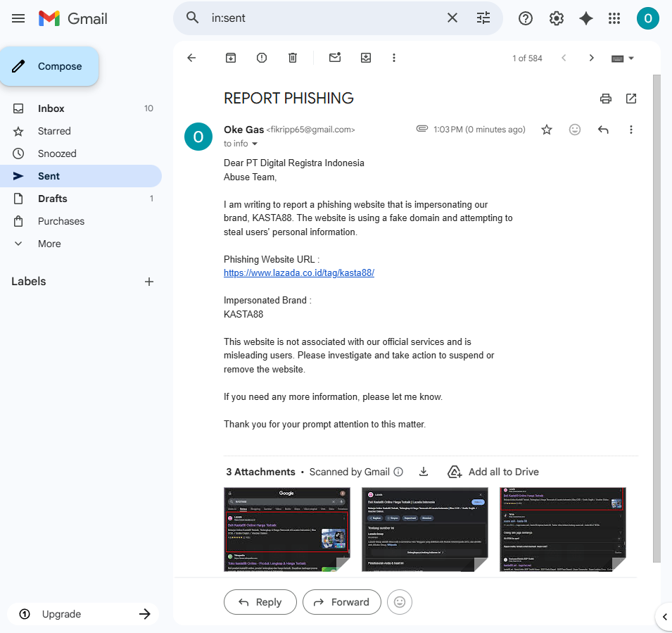
Task: Select input tools keyboard icon
Action: tap(617, 58)
